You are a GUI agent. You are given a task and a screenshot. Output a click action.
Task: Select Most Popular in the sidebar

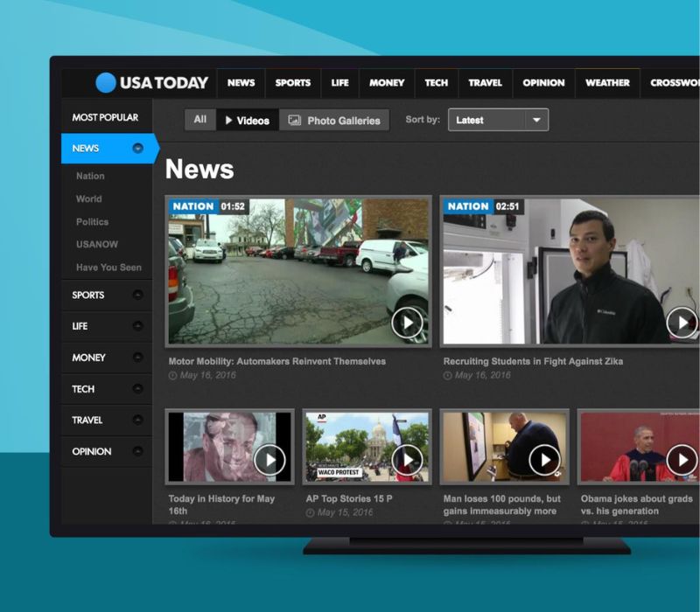tap(106, 117)
